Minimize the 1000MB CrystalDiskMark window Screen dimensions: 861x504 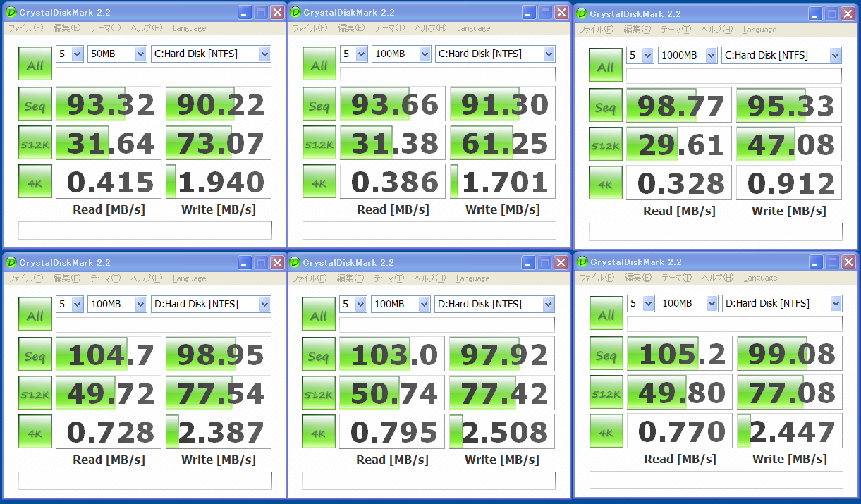(815, 13)
